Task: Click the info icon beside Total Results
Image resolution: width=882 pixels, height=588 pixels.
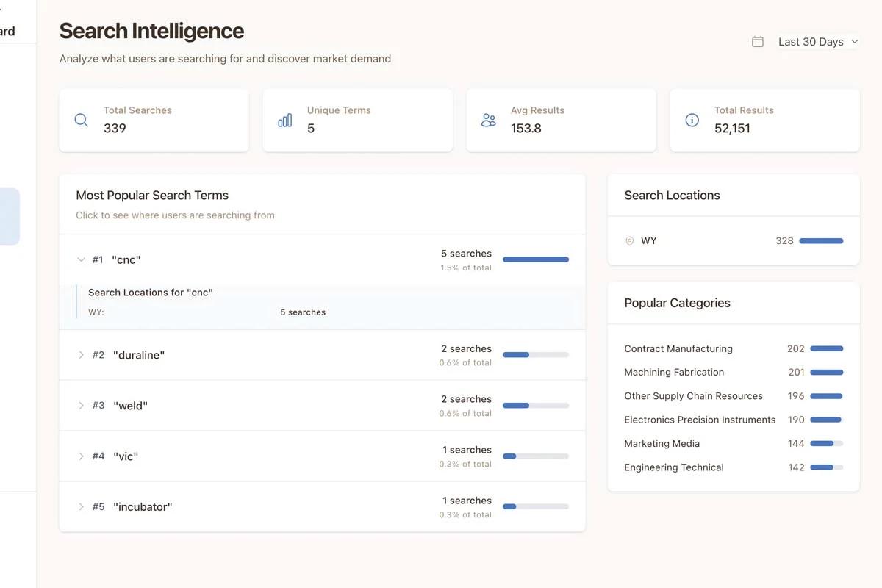Action: (692, 121)
